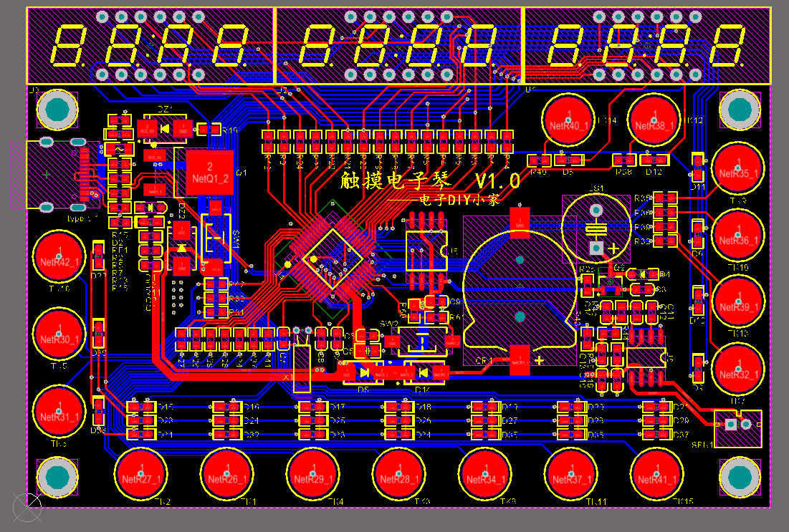Select the D14 diode footprint
The image size is (789, 532).
pyautogui.click(x=424, y=373)
